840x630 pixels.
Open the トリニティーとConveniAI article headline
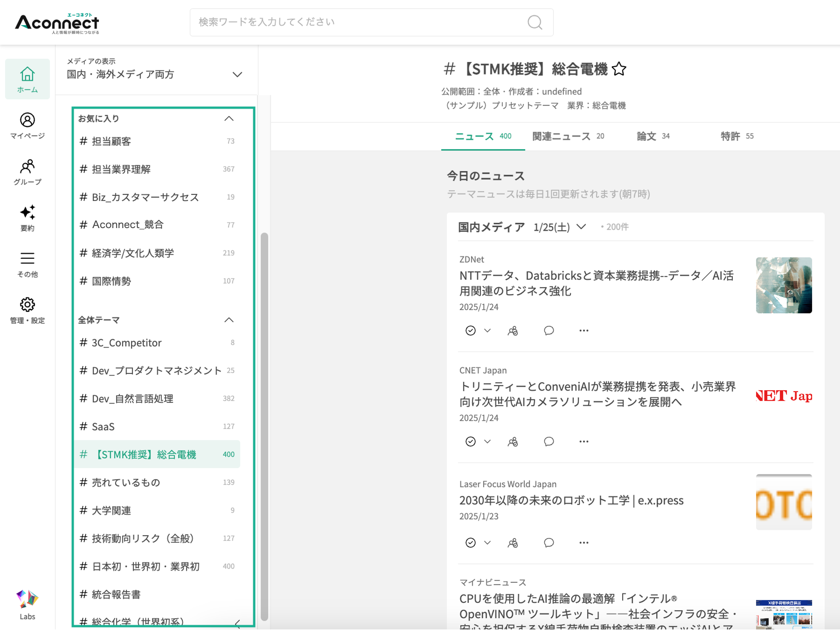597,394
